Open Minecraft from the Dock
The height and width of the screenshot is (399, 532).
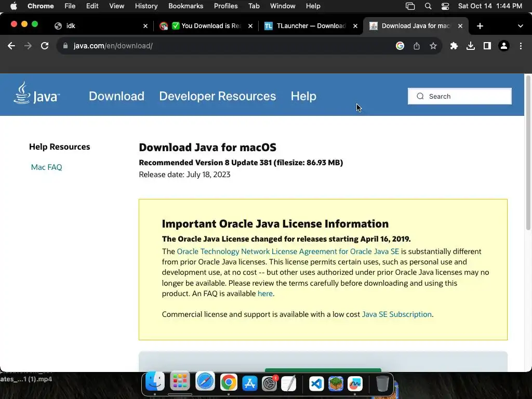(x=336, y=384)
